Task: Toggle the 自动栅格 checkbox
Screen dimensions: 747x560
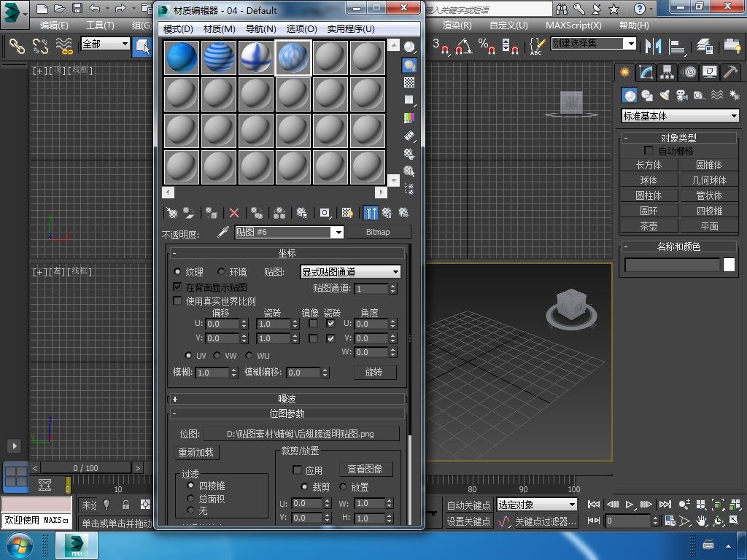Action: coord(648,151)
